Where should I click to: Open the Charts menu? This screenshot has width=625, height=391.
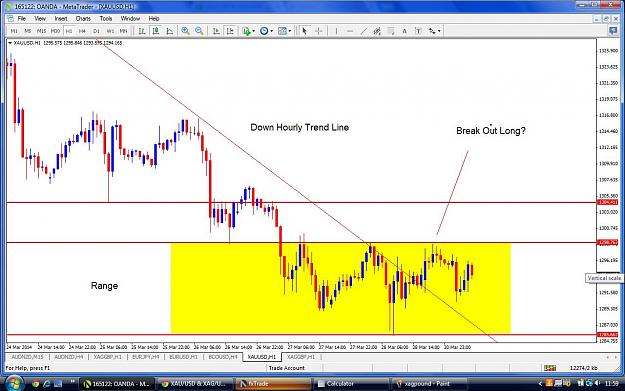pyautogui.click(x=83, y=18)
